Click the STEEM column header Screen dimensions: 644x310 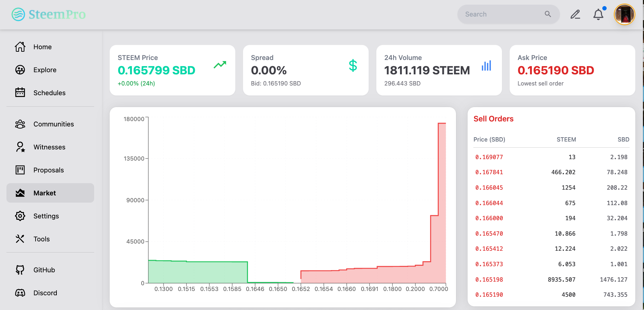click(x=566, y=139)
